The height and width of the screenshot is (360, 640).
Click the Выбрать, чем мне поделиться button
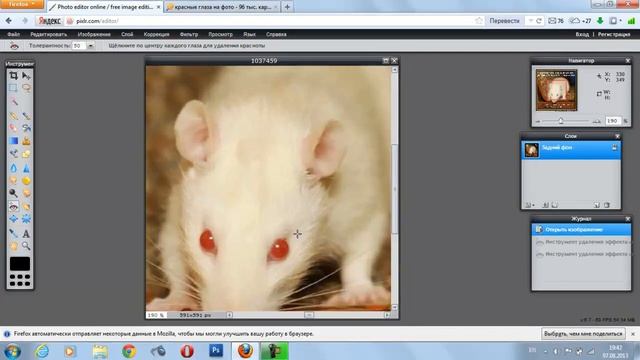[x=583, y=333]
